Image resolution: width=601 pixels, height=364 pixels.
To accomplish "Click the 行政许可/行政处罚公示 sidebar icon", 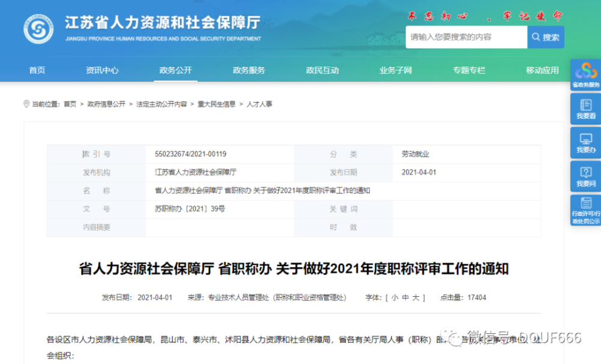I will tap(585, 210).
